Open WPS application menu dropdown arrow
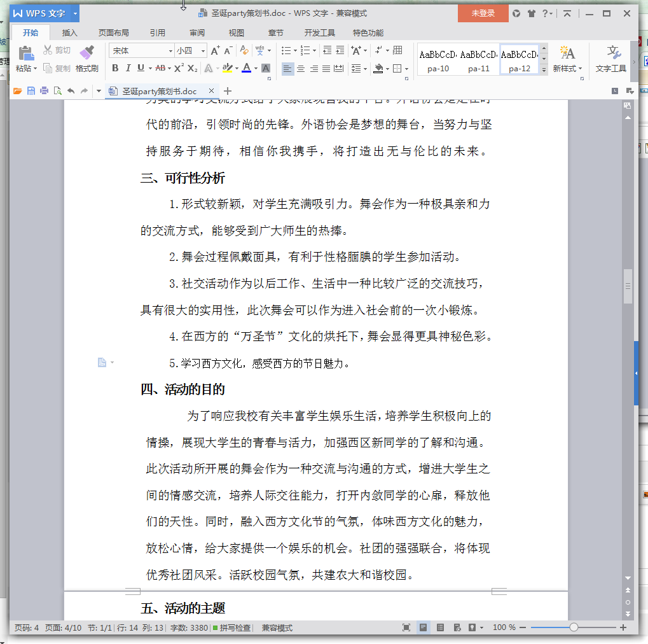 click(75, 13)
